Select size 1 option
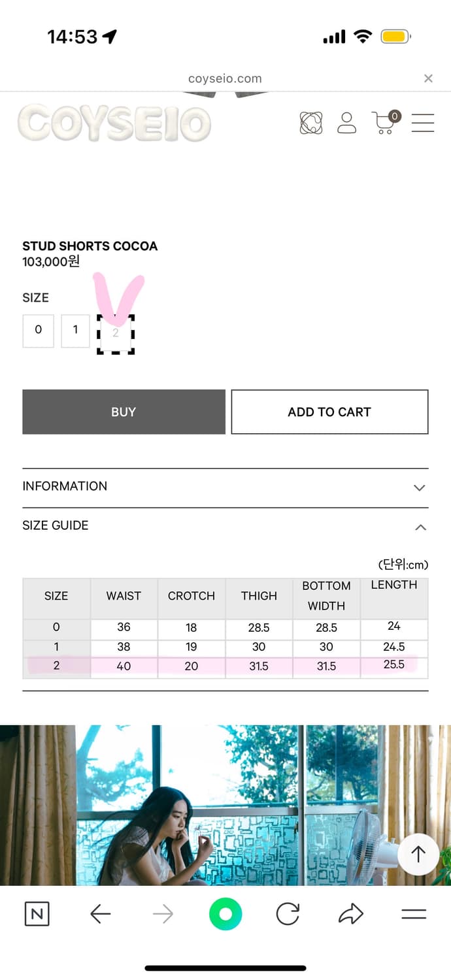Image resolution: width=451 pixels, height=980 pixels. pos(75,331)
